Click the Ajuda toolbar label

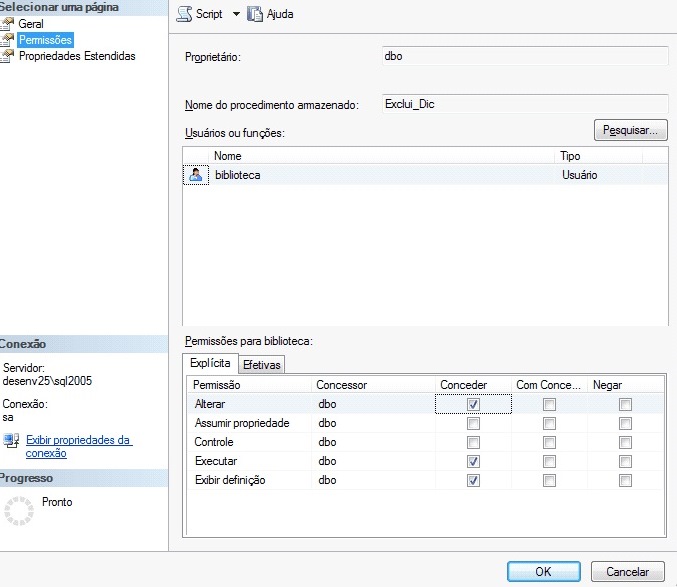280,14
